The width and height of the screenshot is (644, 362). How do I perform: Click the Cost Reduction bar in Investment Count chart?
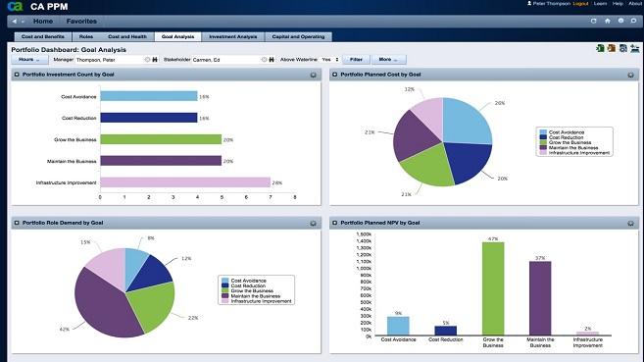click(149, 118)
